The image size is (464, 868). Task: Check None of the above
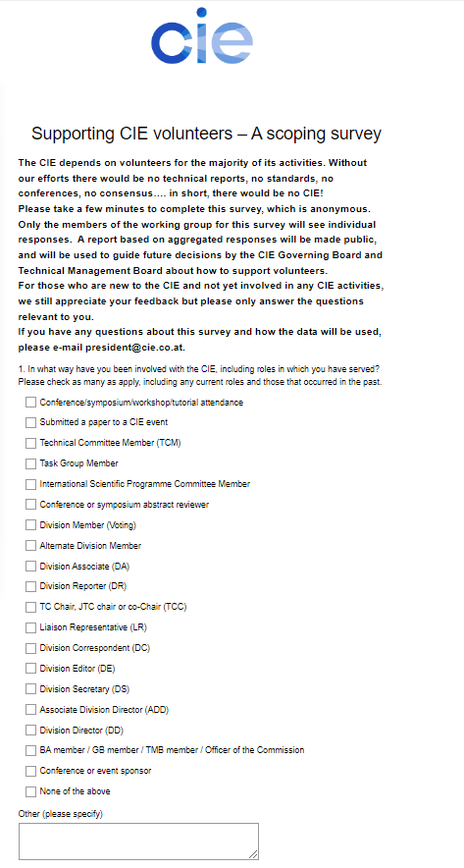coord(30,791)
